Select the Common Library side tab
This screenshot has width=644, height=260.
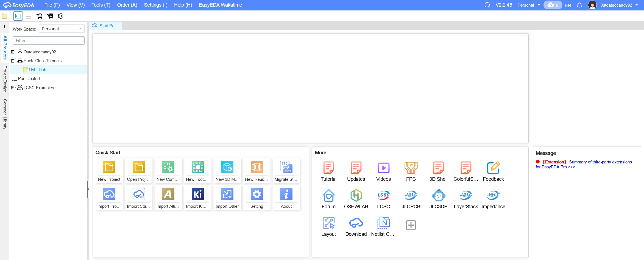pyautogui.click(x=5, y=114)
